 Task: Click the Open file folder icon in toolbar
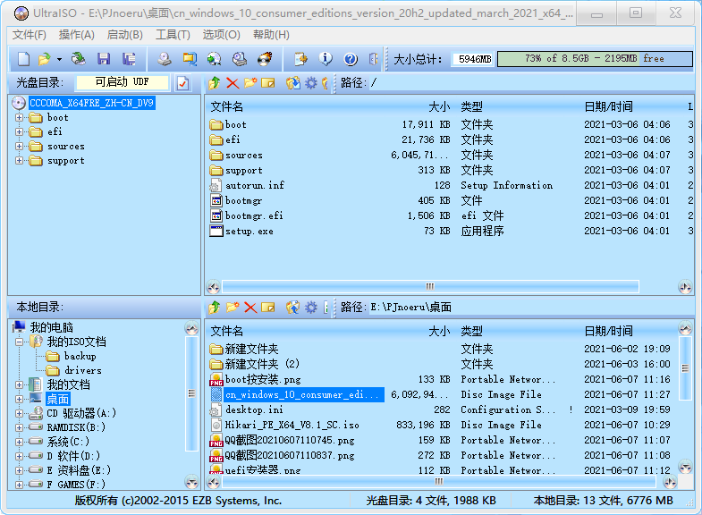[44, 59]
